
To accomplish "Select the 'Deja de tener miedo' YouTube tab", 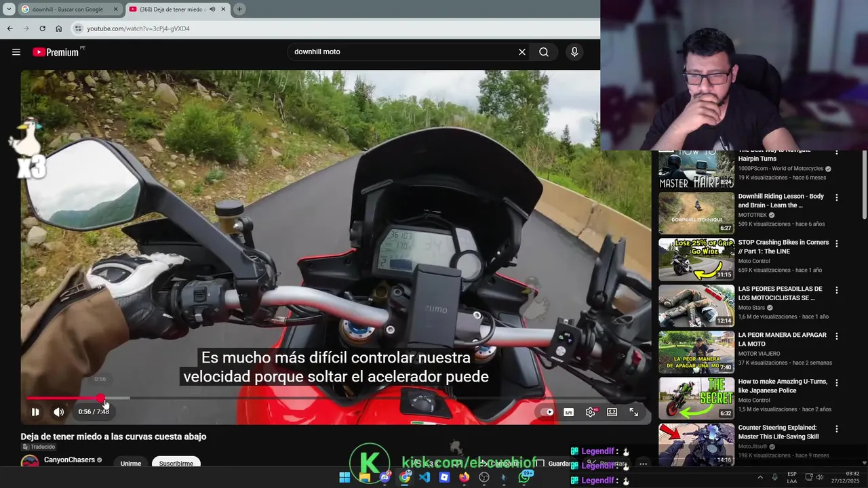I will [x=172, y=9].
